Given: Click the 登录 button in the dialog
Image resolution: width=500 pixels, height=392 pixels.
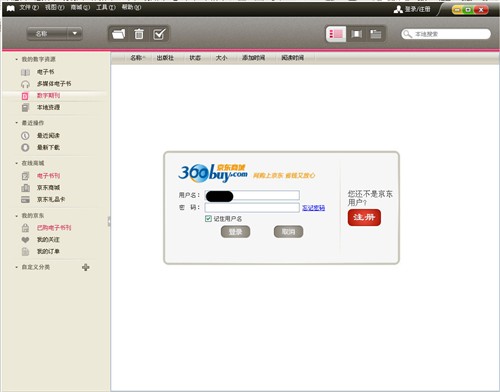Looking at the screenshot, I should [235, 232].
